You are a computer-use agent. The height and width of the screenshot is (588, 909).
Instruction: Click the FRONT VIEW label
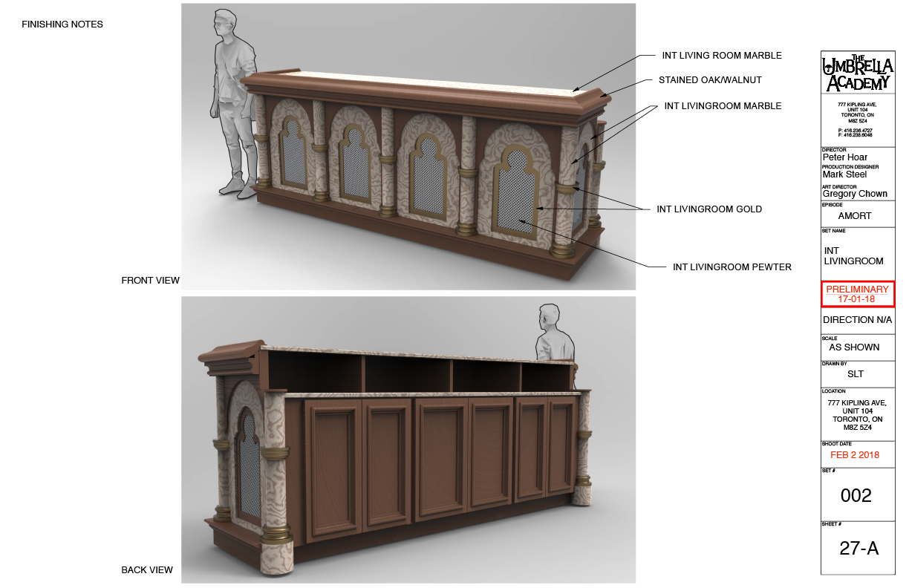(x=150, y=281)
